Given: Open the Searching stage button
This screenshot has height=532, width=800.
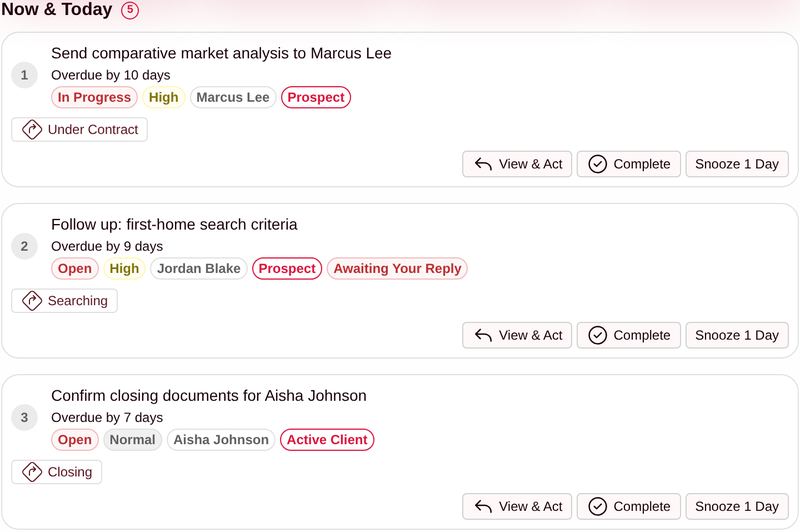Looking at the screenshot, I should pos(64,301).
